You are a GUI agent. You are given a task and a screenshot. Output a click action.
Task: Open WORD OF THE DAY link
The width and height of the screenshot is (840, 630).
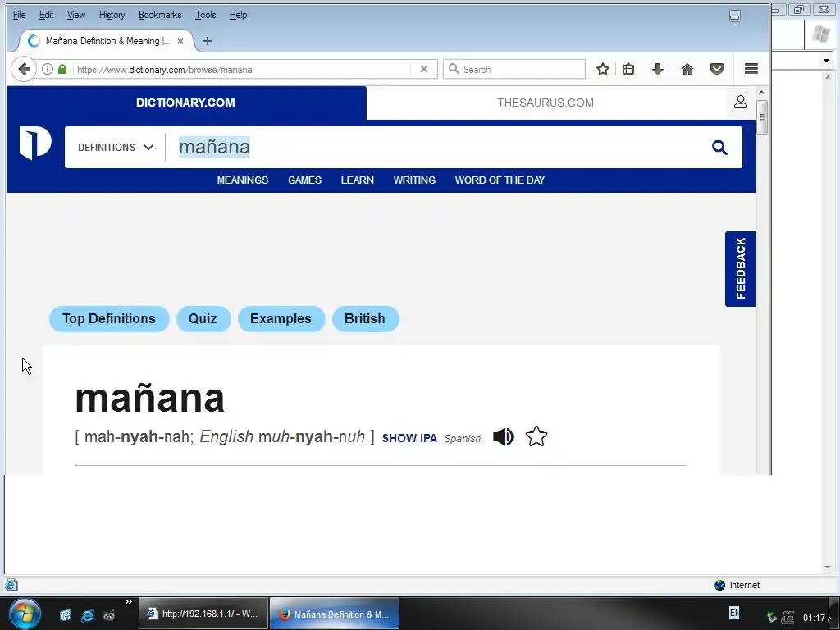(x=500, y=180)
